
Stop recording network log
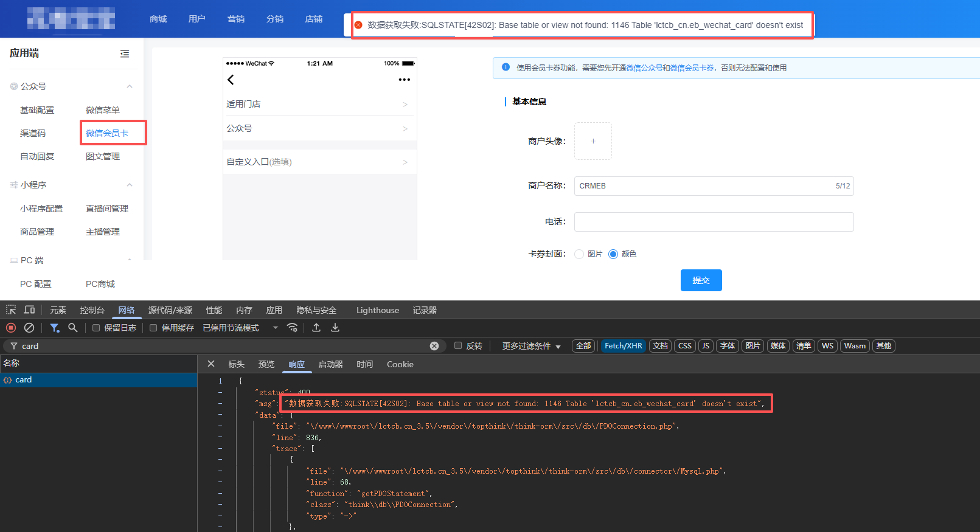pyautogui.click(x=11, y=328)
